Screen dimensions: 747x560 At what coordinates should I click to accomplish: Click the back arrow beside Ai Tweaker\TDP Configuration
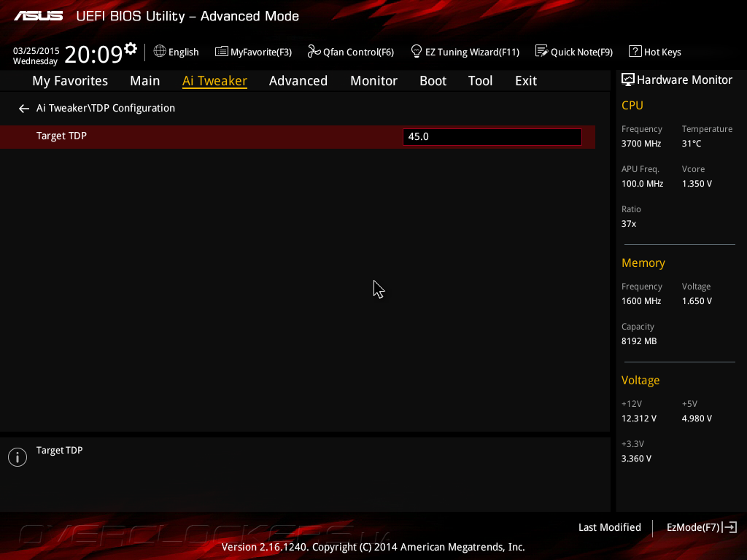[24, 109]
